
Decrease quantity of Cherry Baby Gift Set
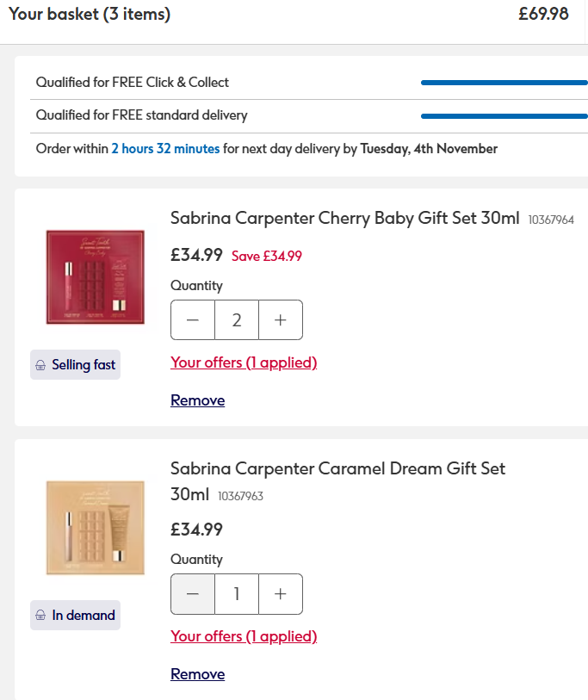[193, 320]
